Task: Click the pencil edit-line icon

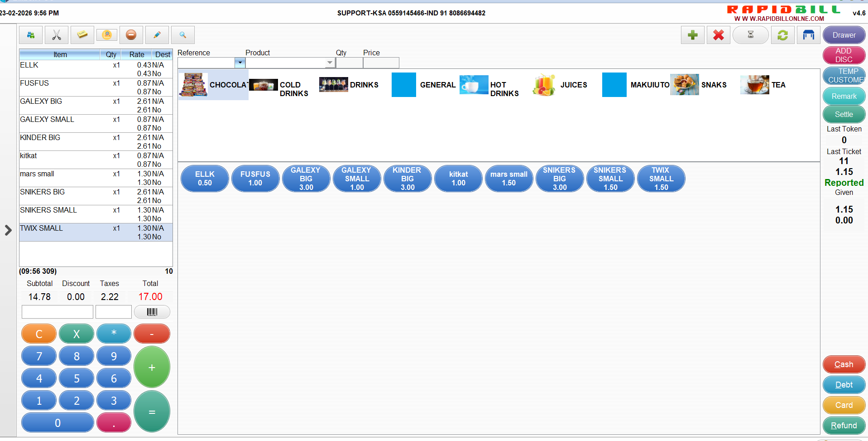Action: [157, 35]
